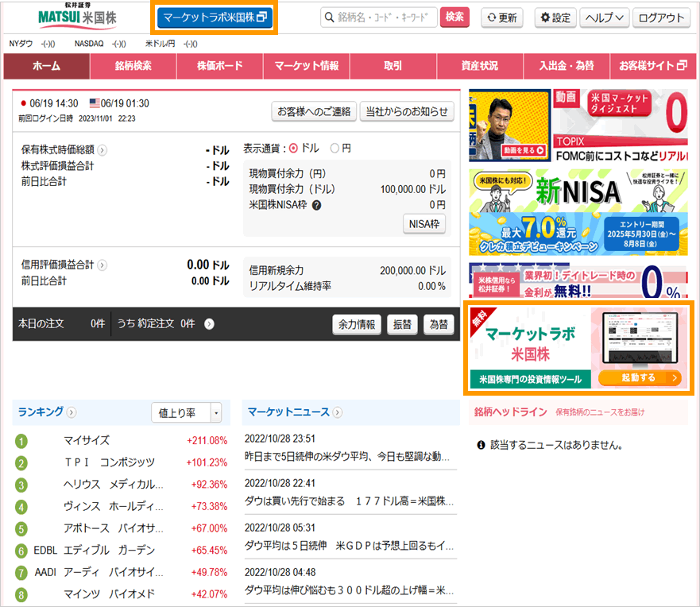Click the 為替 exchange button
The image size is (700, 607).
(439, 324)
